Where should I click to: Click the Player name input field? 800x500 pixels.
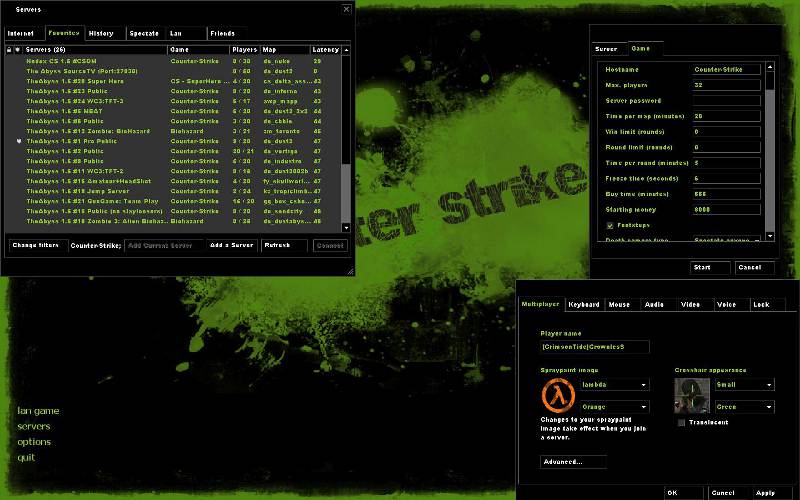click(595, 347)
